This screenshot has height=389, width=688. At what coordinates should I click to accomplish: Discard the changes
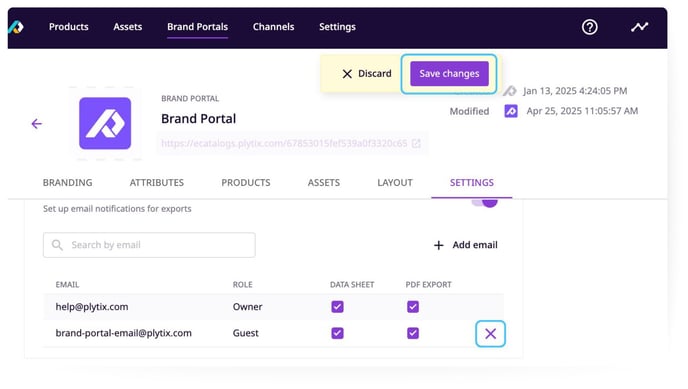tap(367, 74)
